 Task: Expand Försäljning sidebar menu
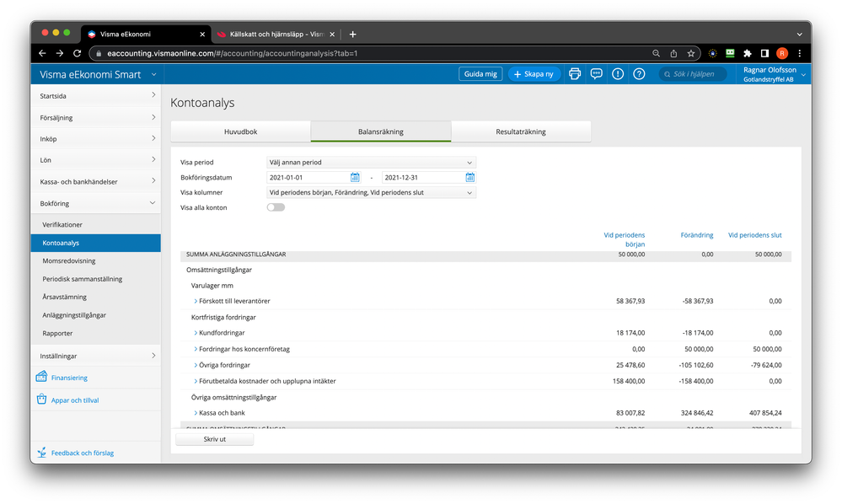pyautogui.click(x=96, y=117)
